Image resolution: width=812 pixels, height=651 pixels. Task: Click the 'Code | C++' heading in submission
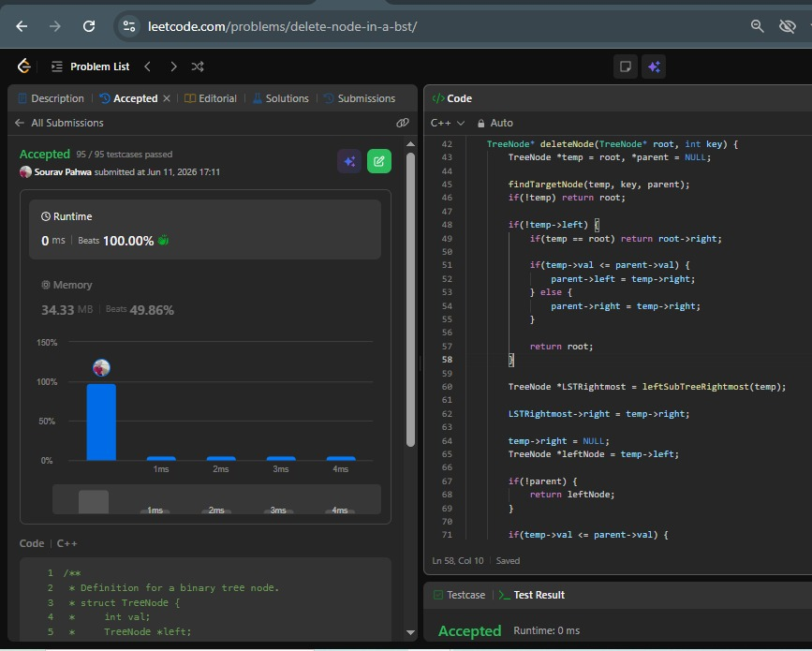coord(48,543)
